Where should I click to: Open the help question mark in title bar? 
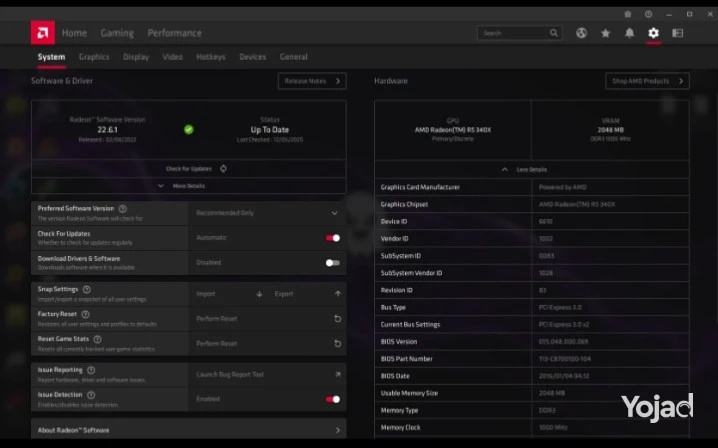[648, 14]
